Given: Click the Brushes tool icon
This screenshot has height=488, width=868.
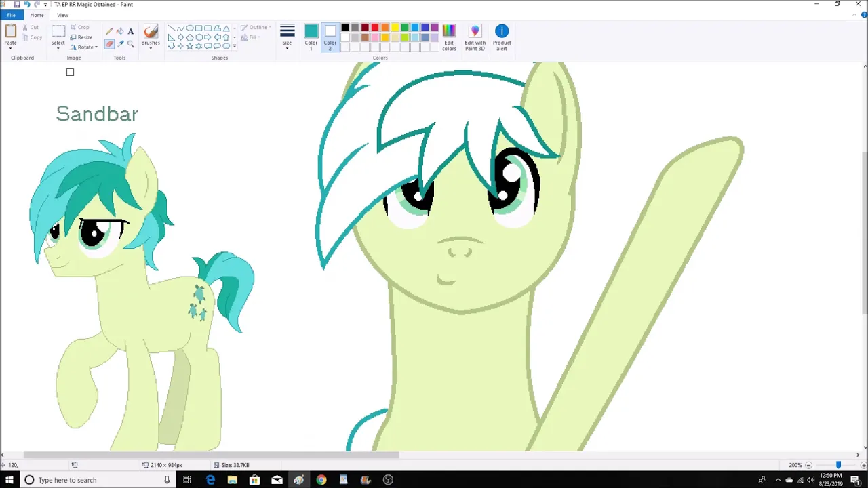Looking at the screenshot, I should [151, 31].
